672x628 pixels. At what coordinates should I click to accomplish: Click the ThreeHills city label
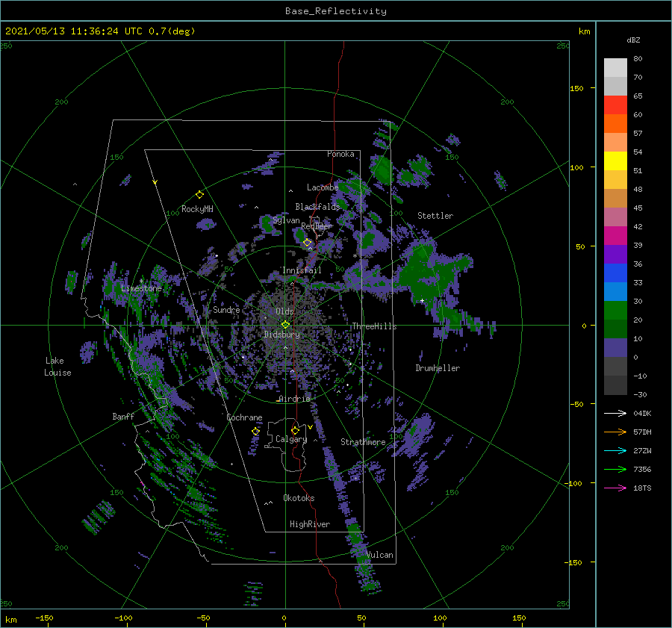[x=375, y=326]
